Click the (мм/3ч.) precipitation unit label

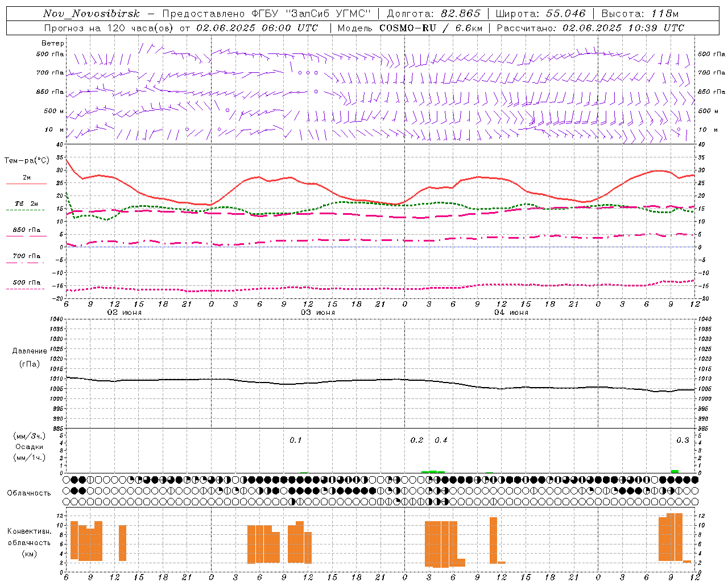pos(30,436)
